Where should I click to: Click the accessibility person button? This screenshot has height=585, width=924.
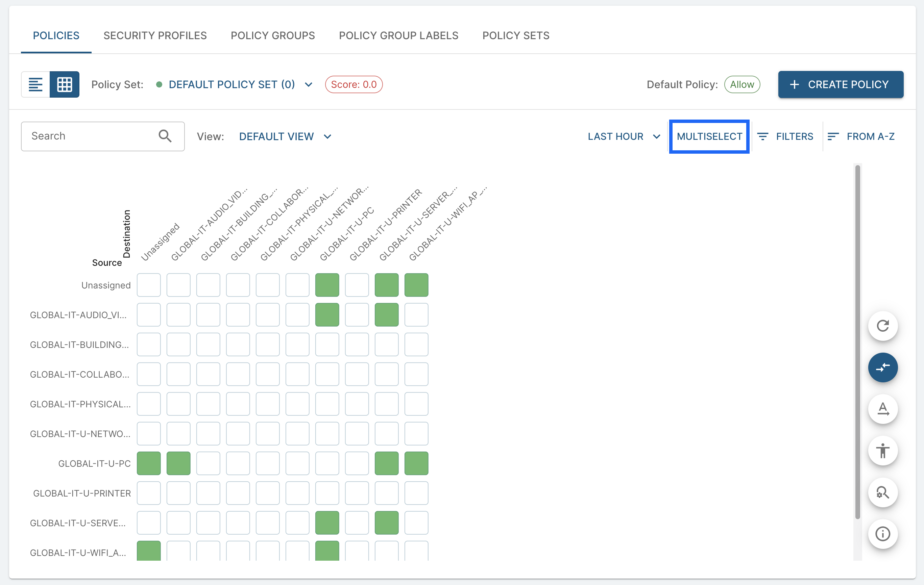coord(882,451)
